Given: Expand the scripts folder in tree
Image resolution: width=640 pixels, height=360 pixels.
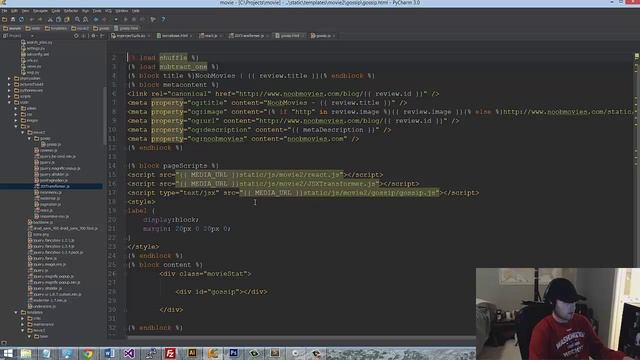Looking at the screenshot, I should [x=9, y=96].
